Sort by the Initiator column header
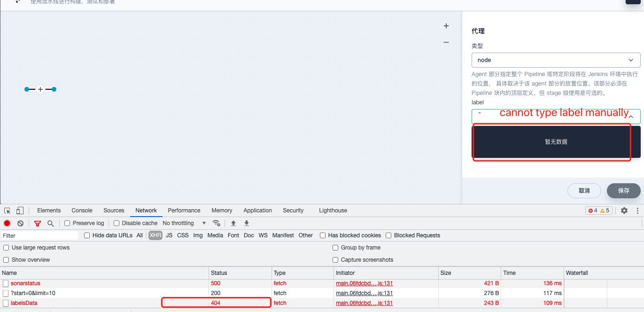This screenshot has width=644, height=312. click(386, 273)
